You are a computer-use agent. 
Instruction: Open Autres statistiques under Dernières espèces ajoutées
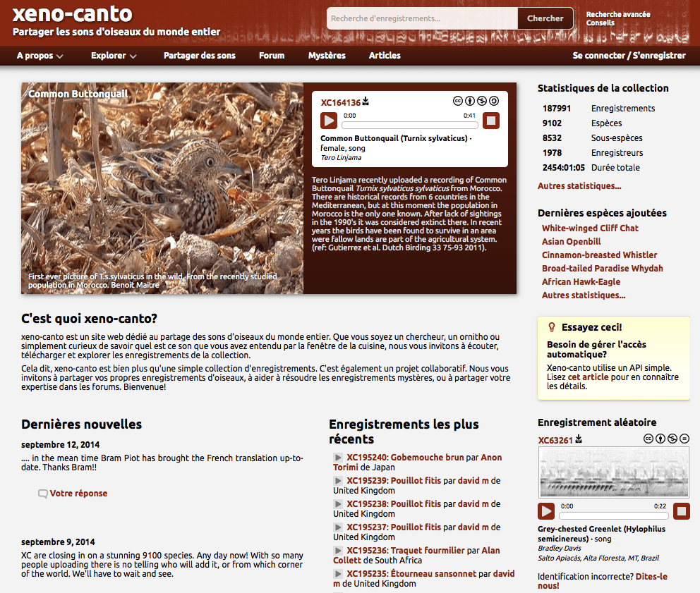point(584,295)
